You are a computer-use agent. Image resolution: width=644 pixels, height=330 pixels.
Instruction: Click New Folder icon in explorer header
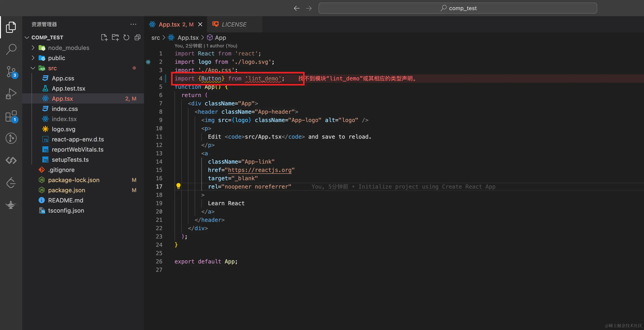click(x=115, y=37)
